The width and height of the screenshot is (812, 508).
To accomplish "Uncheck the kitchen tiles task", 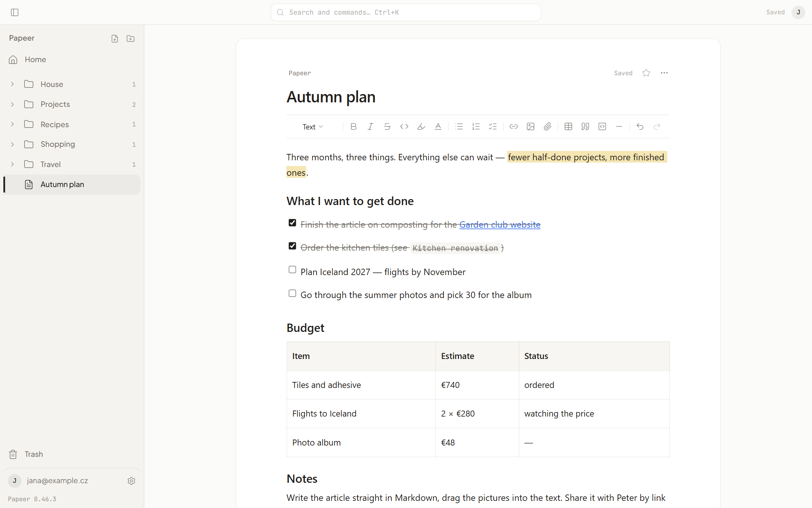I will 292,246.
